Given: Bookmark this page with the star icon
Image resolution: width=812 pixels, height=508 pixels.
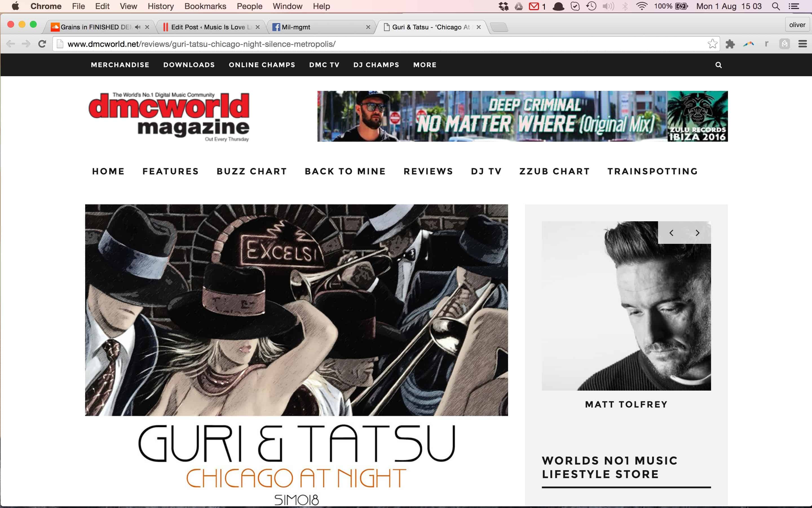Looking at the screenshot, I should point(712,44).
